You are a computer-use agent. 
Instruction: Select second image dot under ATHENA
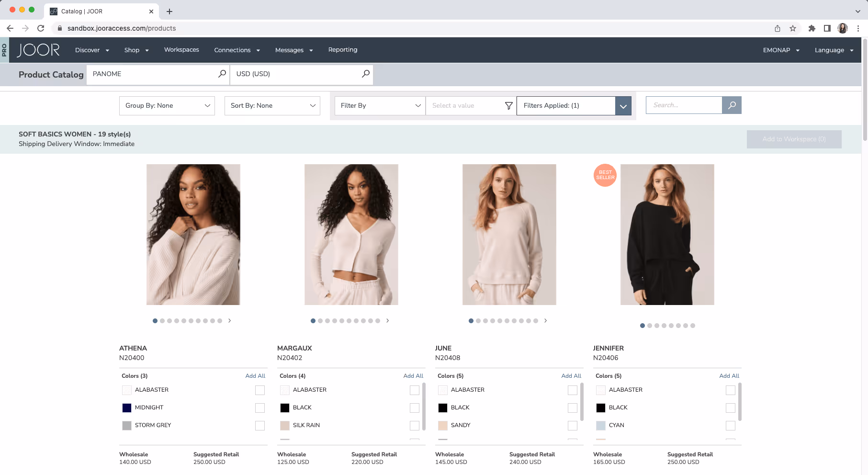pyautogui.click(x=162, y=321)
